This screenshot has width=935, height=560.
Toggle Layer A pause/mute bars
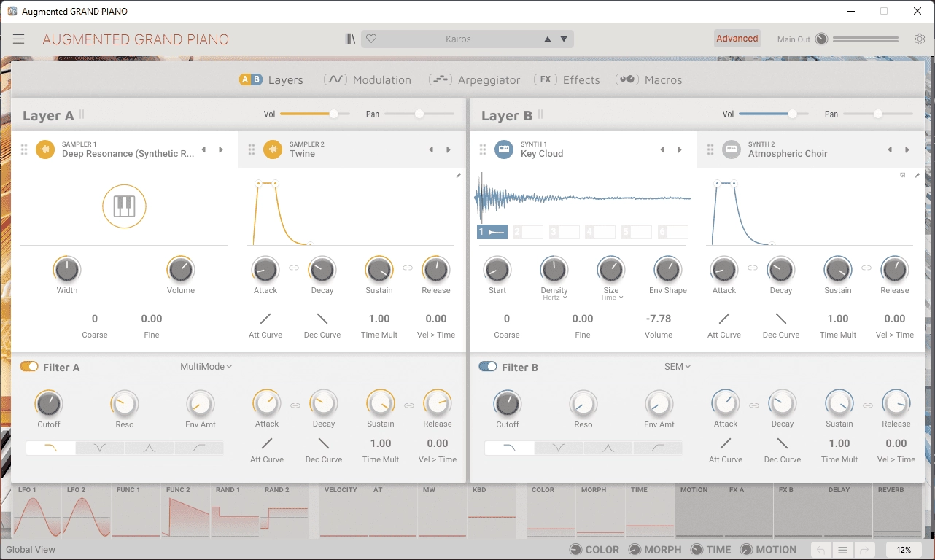pyautogui.click(x=82, y=114)
